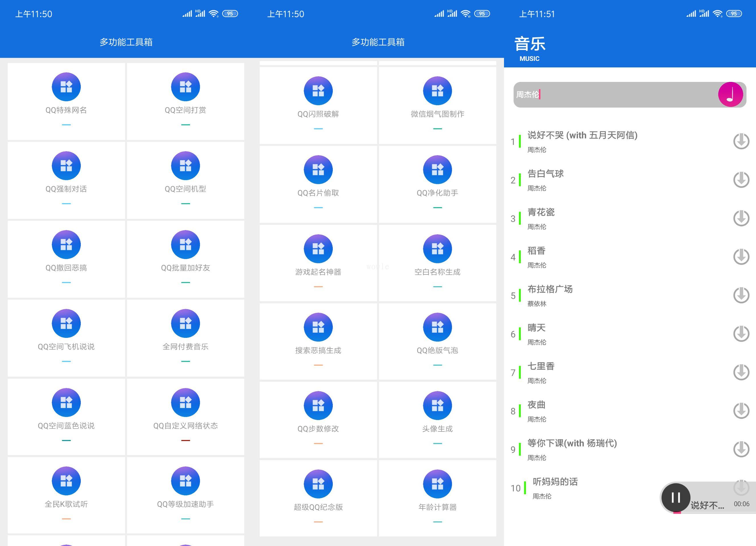
Task: Download the song 告白气球
Action: [741, 180]
